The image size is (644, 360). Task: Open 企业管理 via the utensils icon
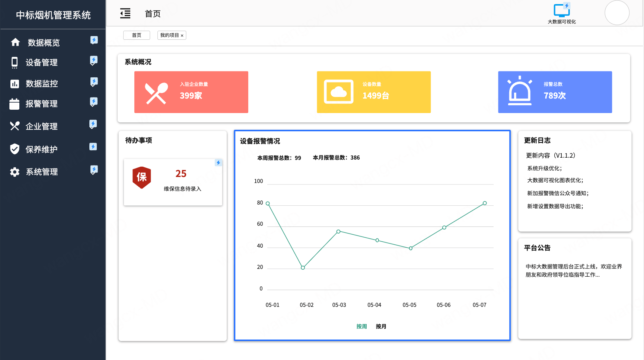tap(14, 126)
